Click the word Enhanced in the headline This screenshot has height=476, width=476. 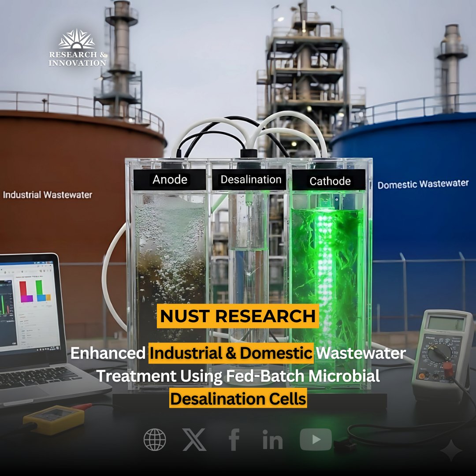click(x=108, y=353)
